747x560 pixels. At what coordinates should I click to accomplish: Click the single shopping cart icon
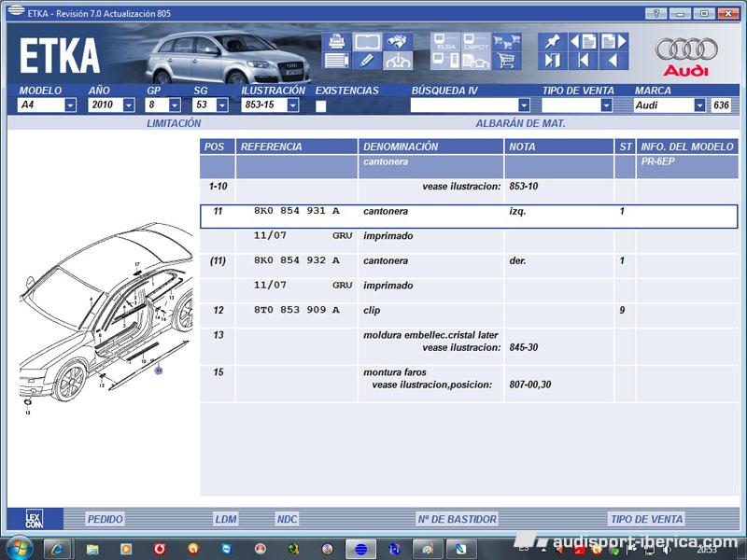point(506,61)
